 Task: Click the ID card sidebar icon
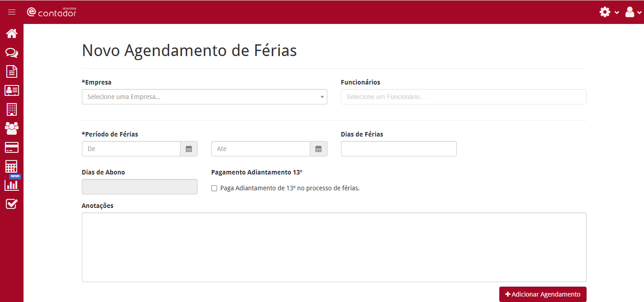pos(12,90)
